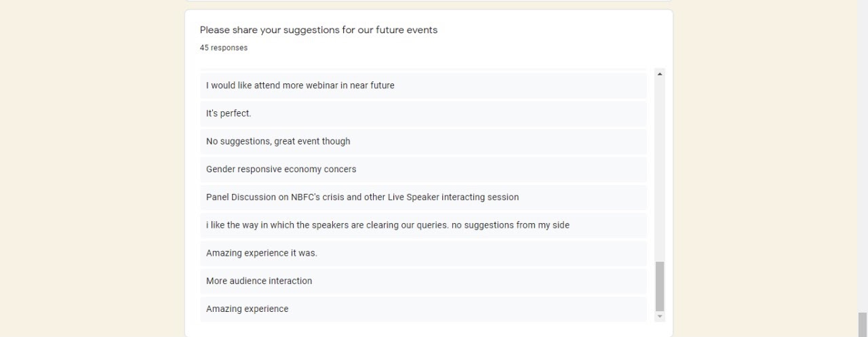
Task: Click the "45 responses" count label
Action: tap(223, 47)
